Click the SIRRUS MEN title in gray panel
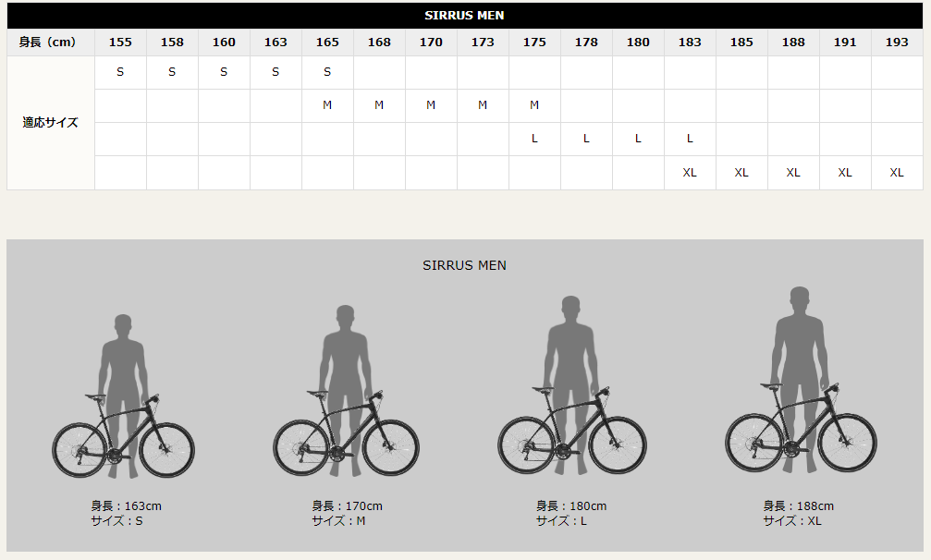 click(464, 265)
